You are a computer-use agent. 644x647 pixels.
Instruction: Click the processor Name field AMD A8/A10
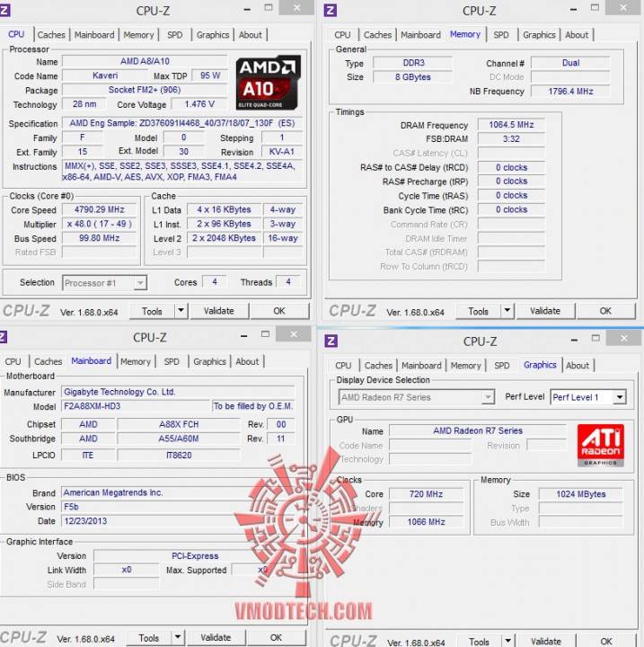click(145, 61)
